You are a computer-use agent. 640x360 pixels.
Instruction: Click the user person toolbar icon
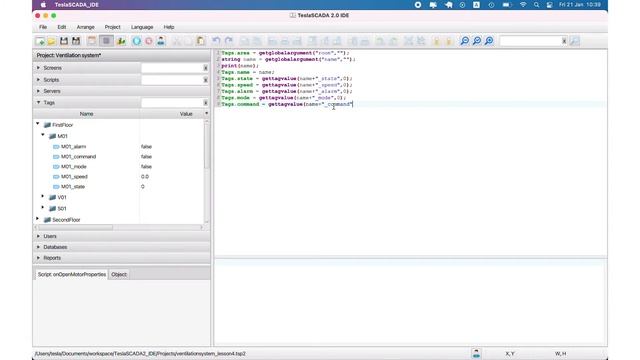point(161,41)
